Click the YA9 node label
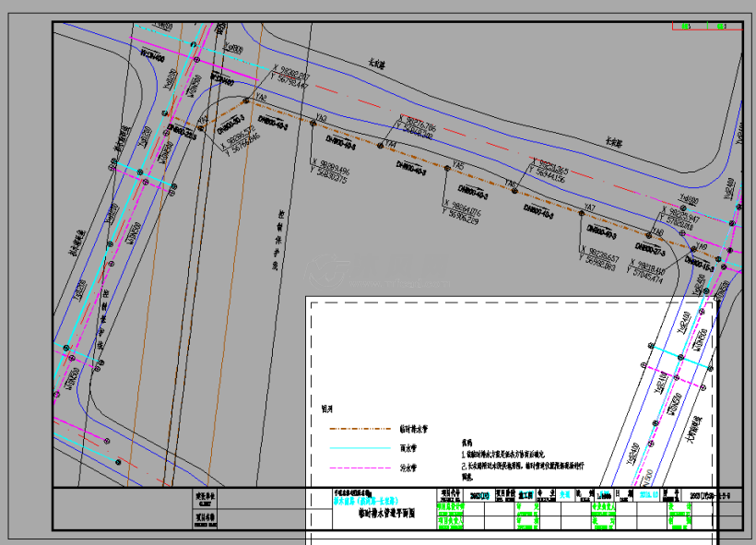Screen dimensions: 756x545 pos(702,247)
